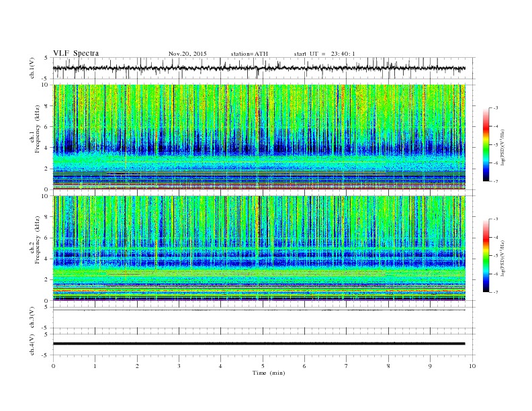Image resolution: width=532 pixels, height=411 pixels.
Task: Click the 'Nov.20, 2015' date label
Action: pos(187,54)
